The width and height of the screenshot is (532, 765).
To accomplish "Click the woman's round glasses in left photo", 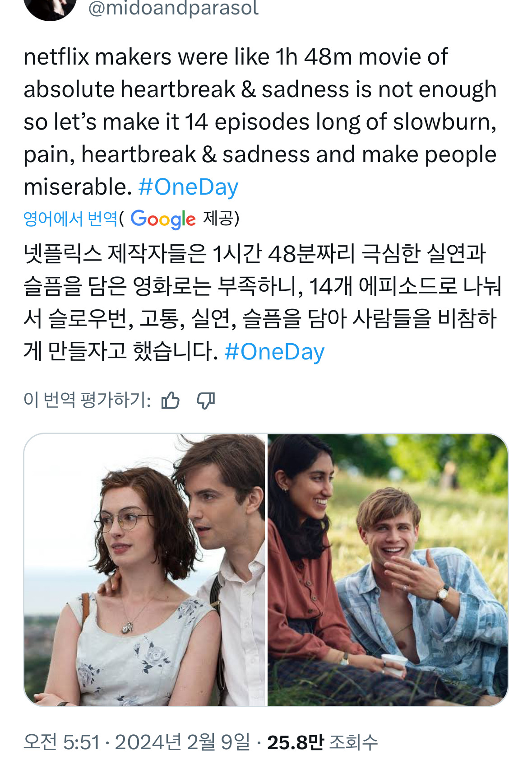I will click(123, 521).
